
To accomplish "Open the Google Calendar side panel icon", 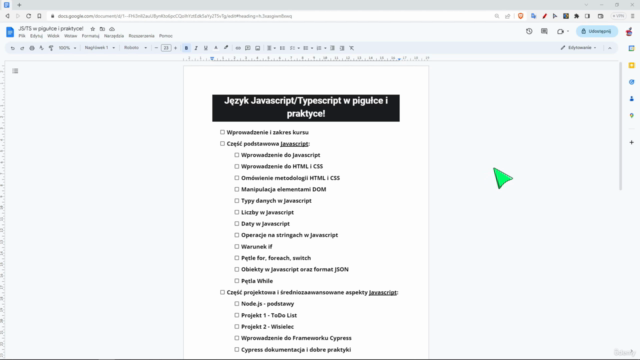I will pos(631,48).
